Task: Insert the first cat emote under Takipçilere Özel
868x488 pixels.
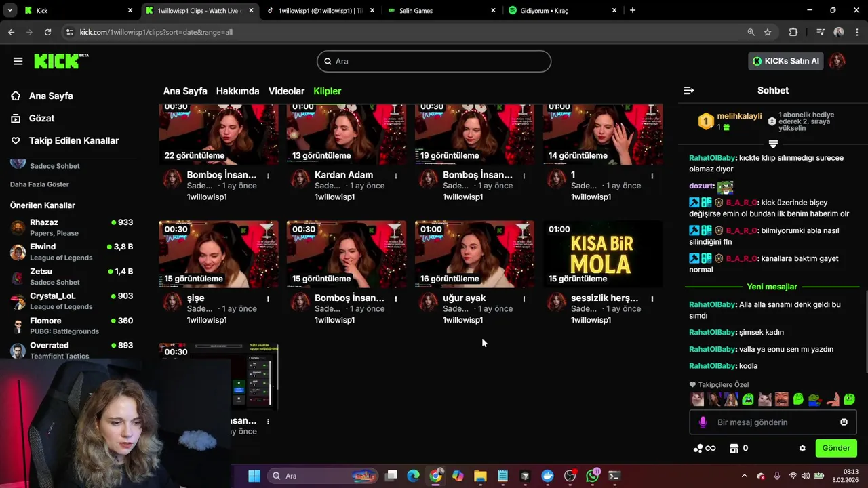Action: 697,399
